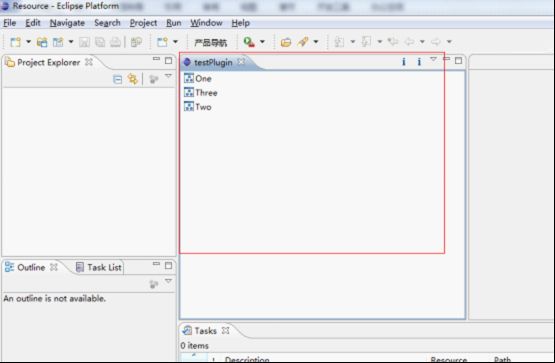Click the Last Edit Location toolbar icon
This screenshot has height=363, width=555.
[393, 42]
